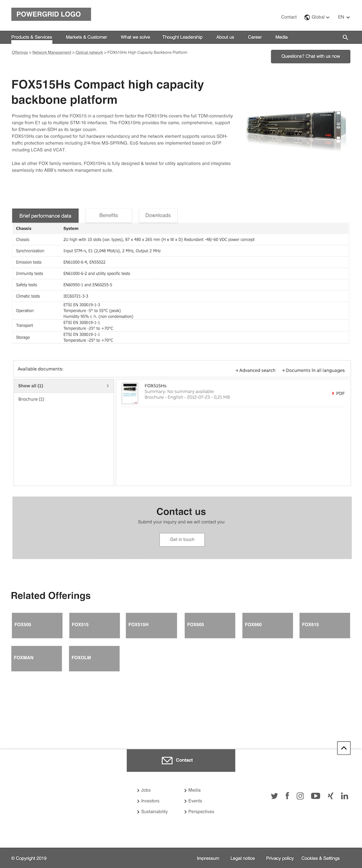Open the Xing social icon
The width and height of the screenshot is (362, 868).
pyautogui.click(x=330, y=796)
